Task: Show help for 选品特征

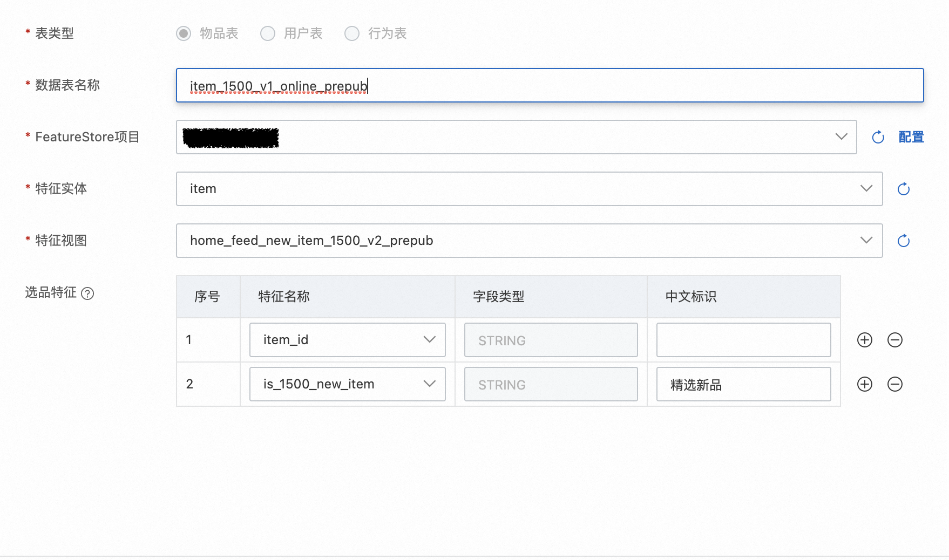Action: [x=87, y=293]
